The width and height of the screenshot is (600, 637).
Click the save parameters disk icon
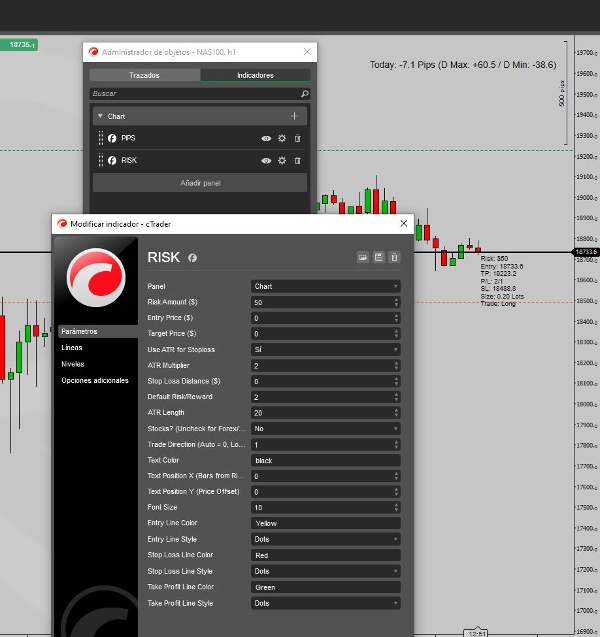point(379,257)
